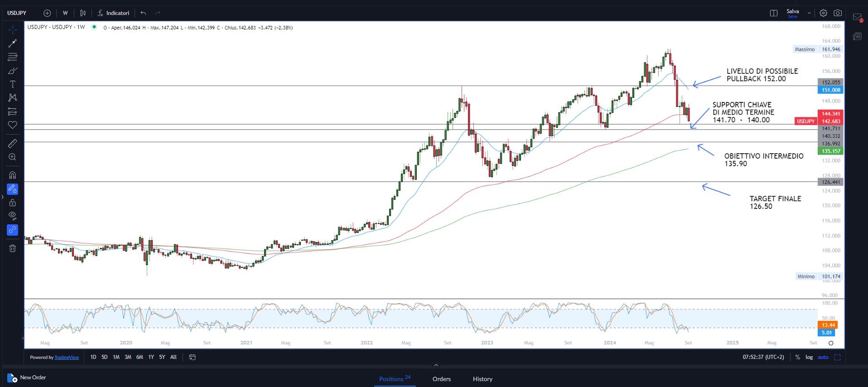Toggle logarithmic scale mode

[x=809, y=357]
